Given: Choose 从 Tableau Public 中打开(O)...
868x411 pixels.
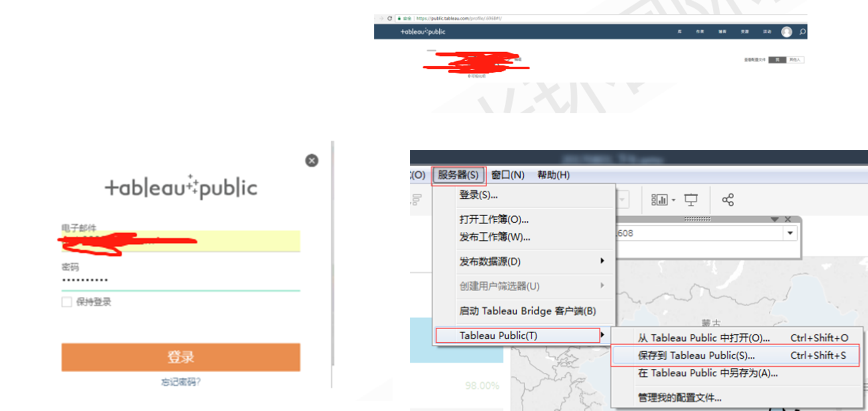Looking at the screenshot, I should click(737, 338).
